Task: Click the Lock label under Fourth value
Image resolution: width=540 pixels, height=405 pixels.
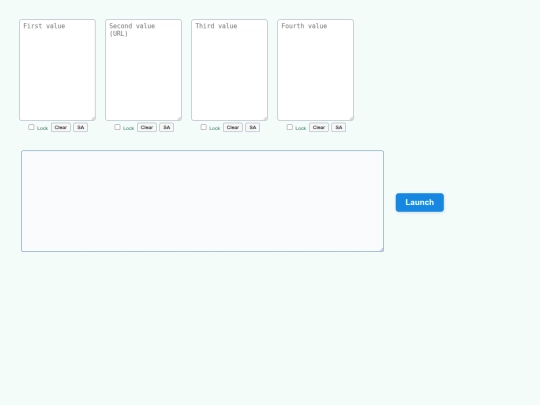Action: pos(301,128)
